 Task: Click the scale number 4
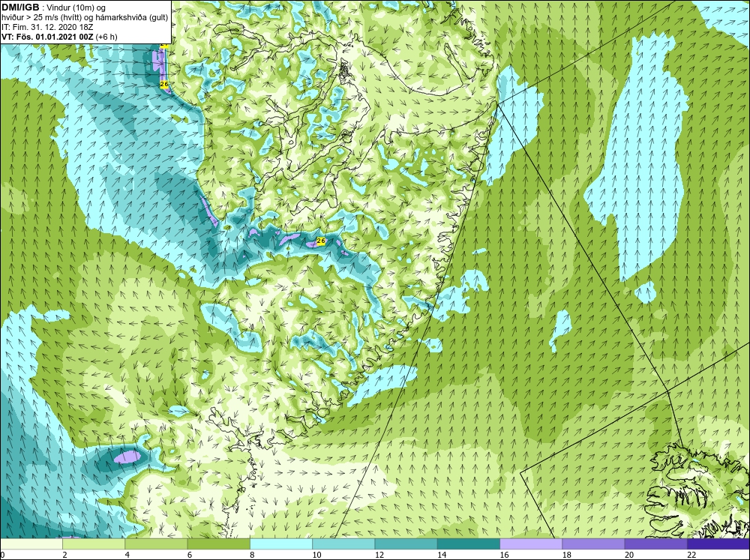pyautogui.click(x=127, y=555)
